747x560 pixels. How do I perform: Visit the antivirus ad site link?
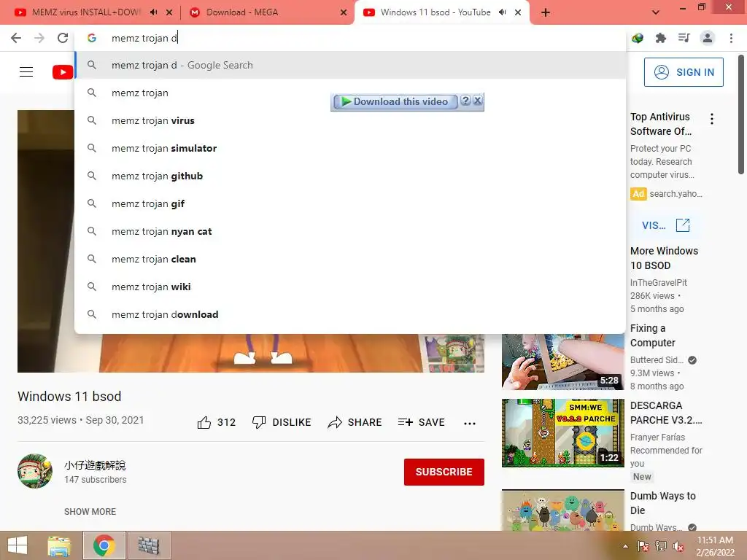(x=665, y=225)
